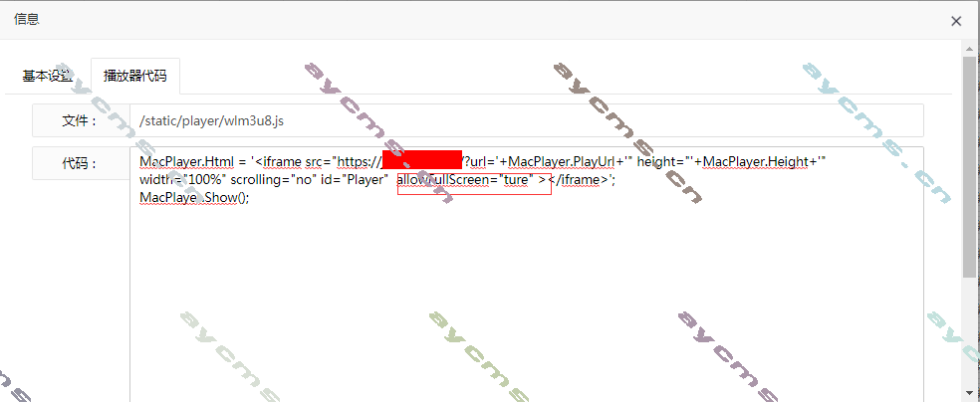Click the 文件 path input field
The width and height of the screenshot is (980, 402).
pyautogui.click(x=526, y=120)
